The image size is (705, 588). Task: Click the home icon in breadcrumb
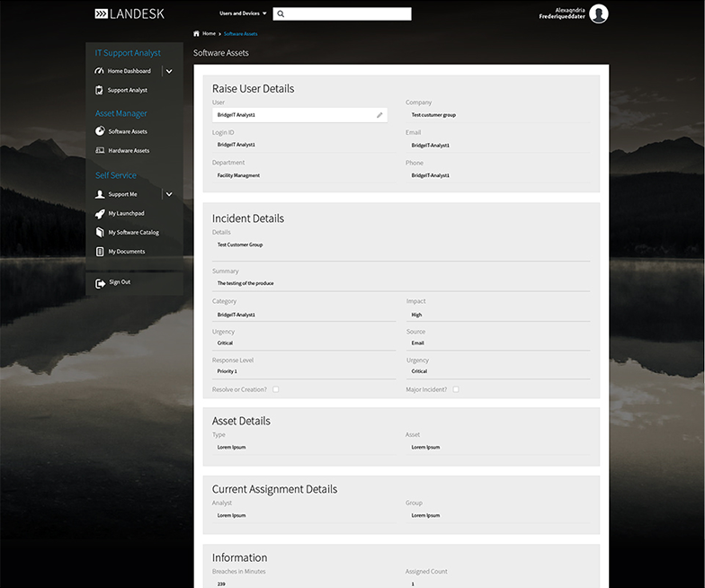click(197, 33)
